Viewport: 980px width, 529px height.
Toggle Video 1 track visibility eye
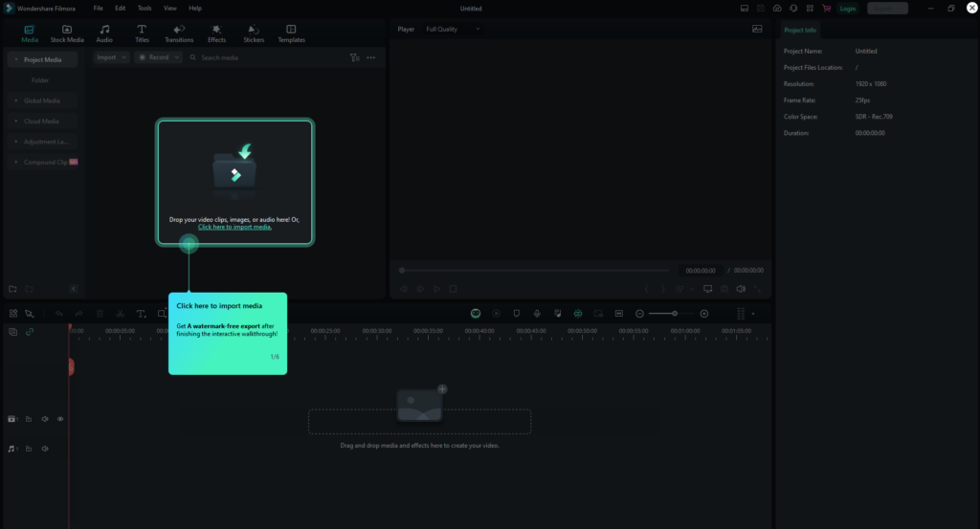point(60,419)
